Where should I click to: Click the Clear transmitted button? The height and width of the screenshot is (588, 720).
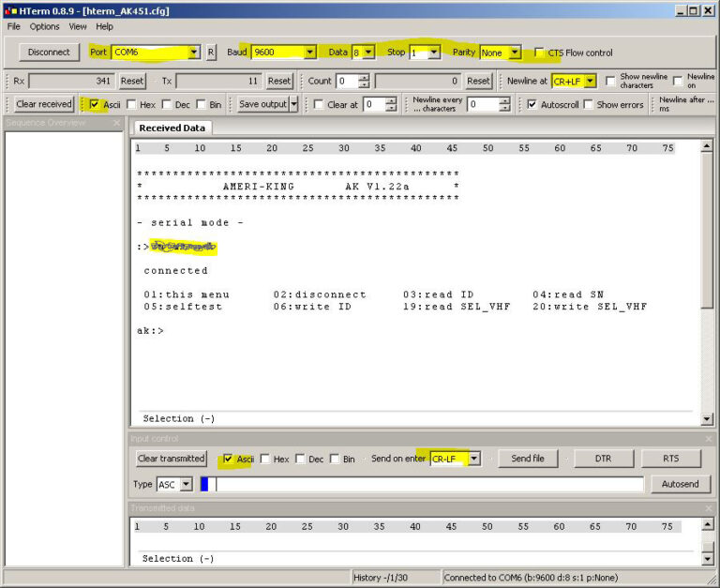pos(172,459)
